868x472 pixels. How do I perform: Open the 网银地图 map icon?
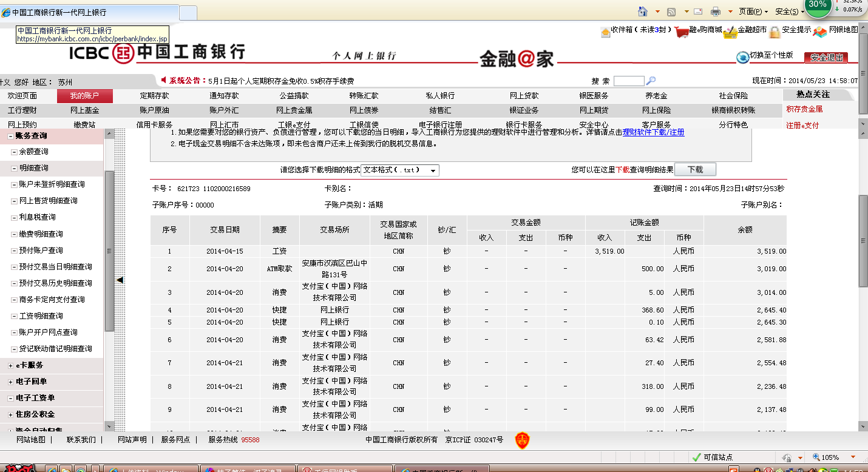[x=820, y=31]
